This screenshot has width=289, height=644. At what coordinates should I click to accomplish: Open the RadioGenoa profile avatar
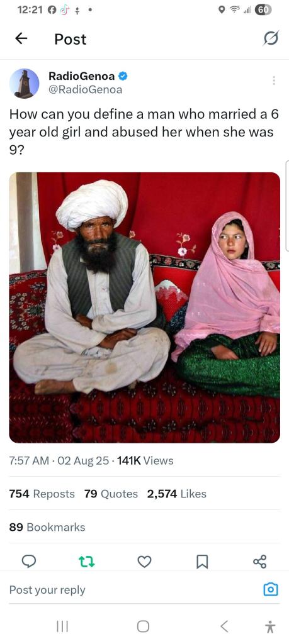coord(25,84)
